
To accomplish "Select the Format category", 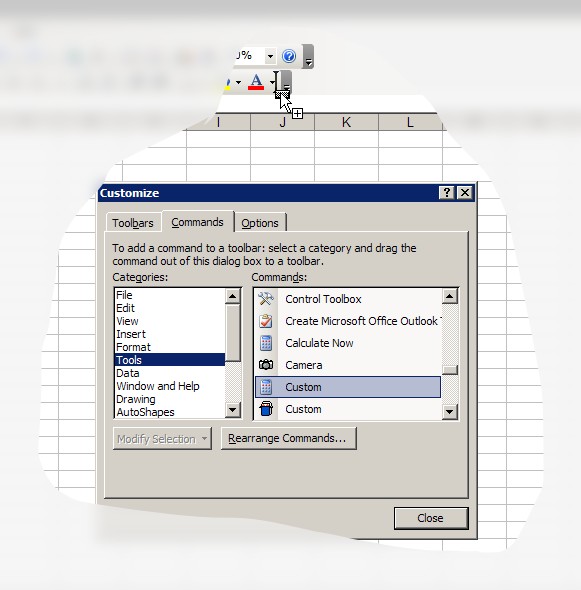I will [x=170, y=347].
